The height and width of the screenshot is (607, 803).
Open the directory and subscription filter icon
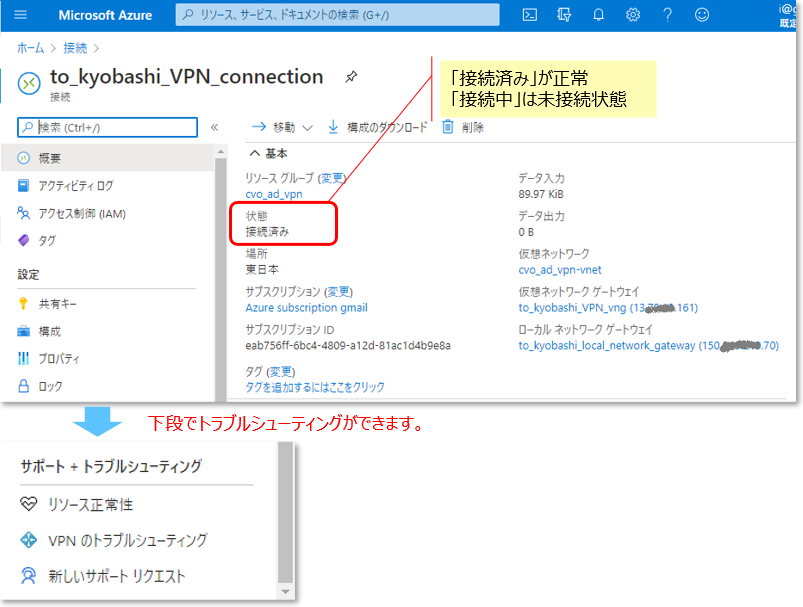coord(564,15)
